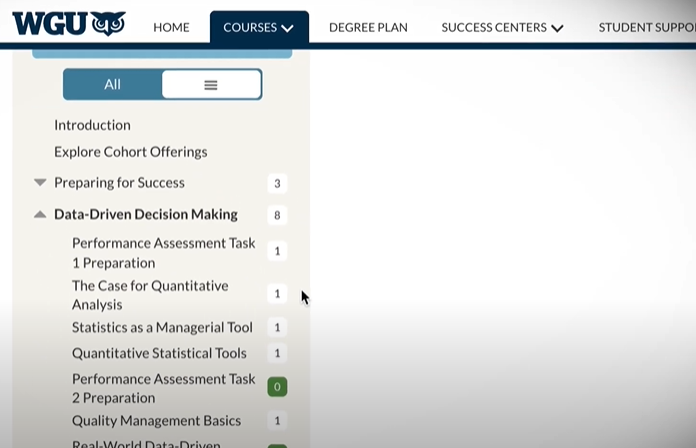Open the STUDENT SUPPORT menu

[x=647, y=28]
